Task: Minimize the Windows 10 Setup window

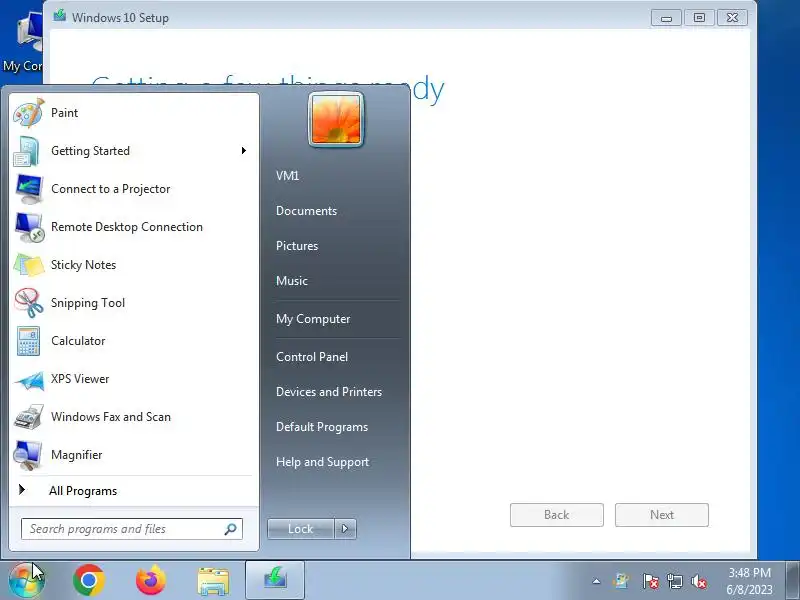Action: pyautogui.click(x=666, y=18)
